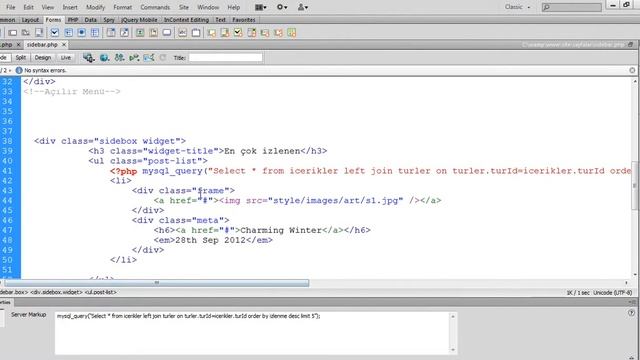Open the Window menu
Screen dimensions: 640x360
tap(208, 7)
